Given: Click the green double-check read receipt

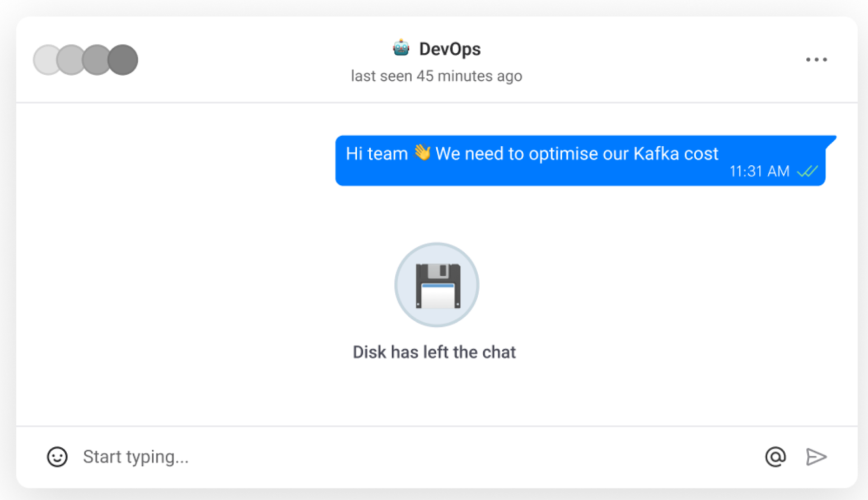Looking at the screenshot, I should pyautogui.click(x=807, y=171).
